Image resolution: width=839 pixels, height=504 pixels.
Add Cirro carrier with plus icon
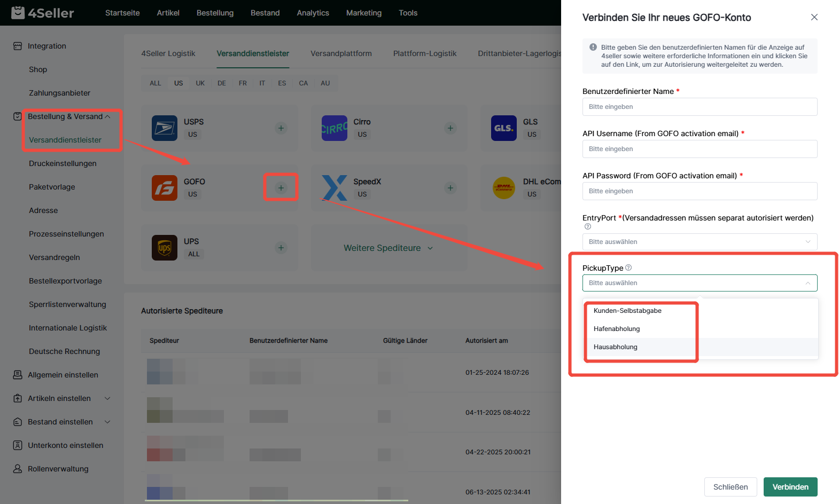coord(450,128)
